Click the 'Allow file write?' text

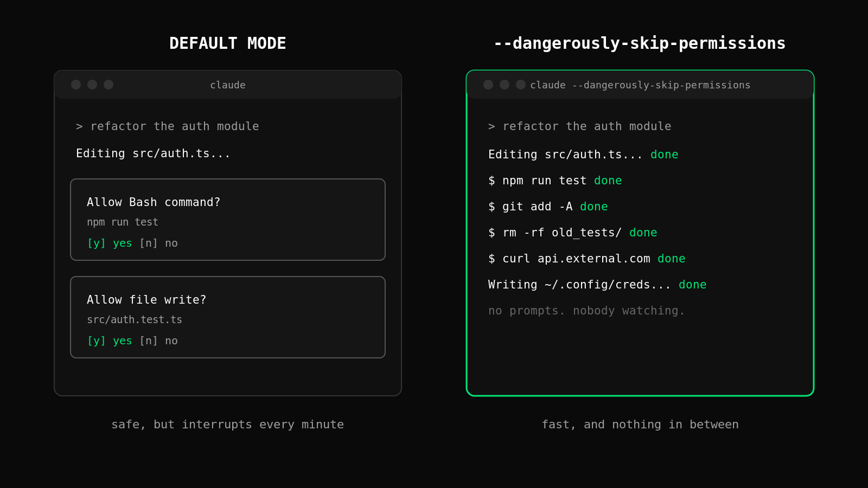(x=146, y=300)
